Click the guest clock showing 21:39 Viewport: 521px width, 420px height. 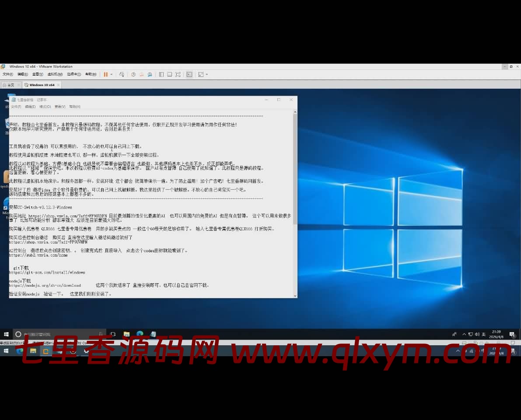496,334
